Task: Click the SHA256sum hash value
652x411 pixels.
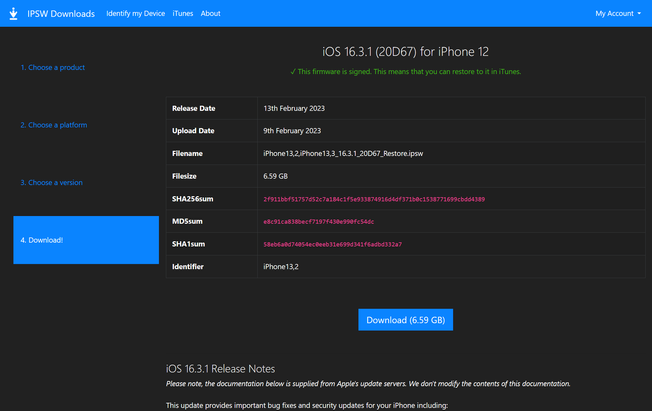Action: point(374,199)
